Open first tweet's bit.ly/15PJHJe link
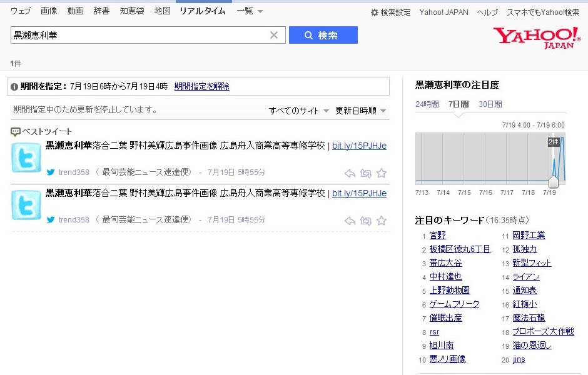588x375 pixels. [359, 146]
